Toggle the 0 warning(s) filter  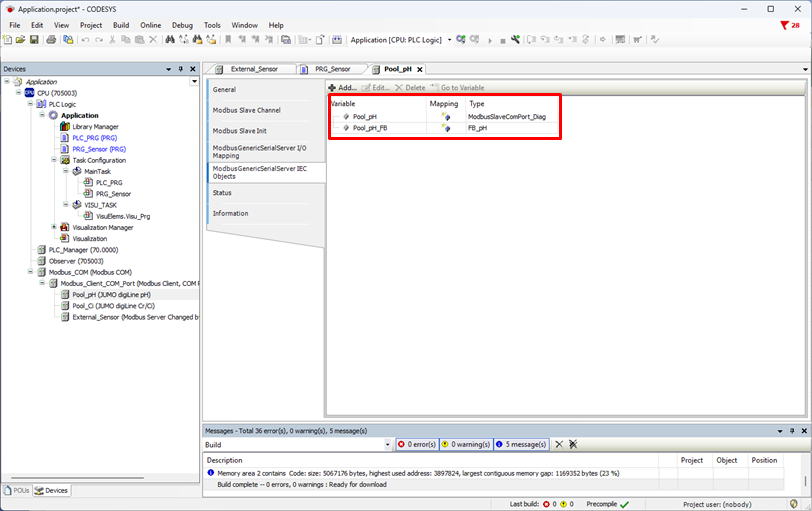tap(466, 444)
